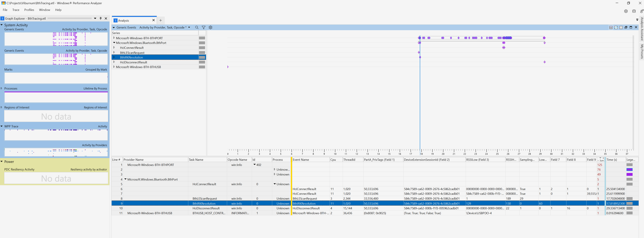The image size is (644, 238).
Task: Open search in Generic Events toolbar
Action: coord(197,27)
